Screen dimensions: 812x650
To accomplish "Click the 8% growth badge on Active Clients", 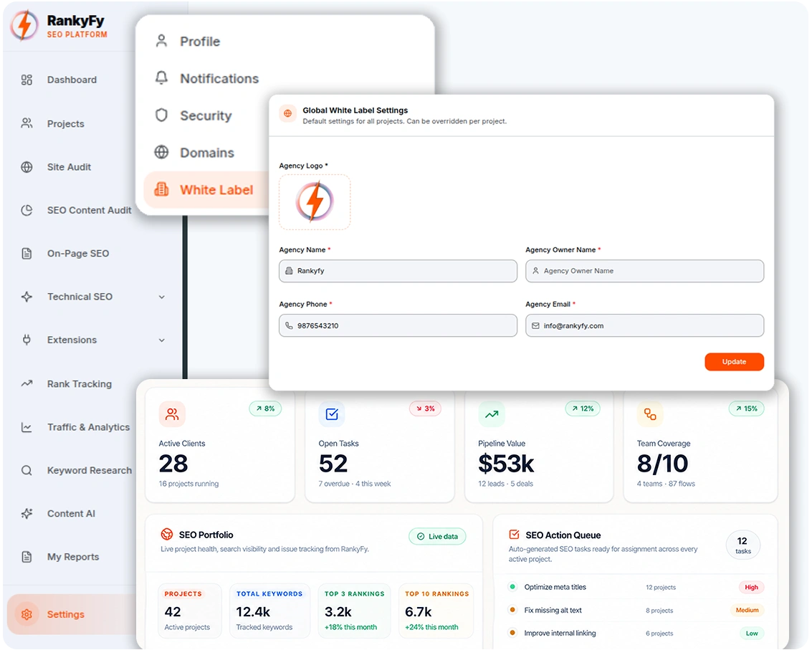I will (x=265, y=408).
